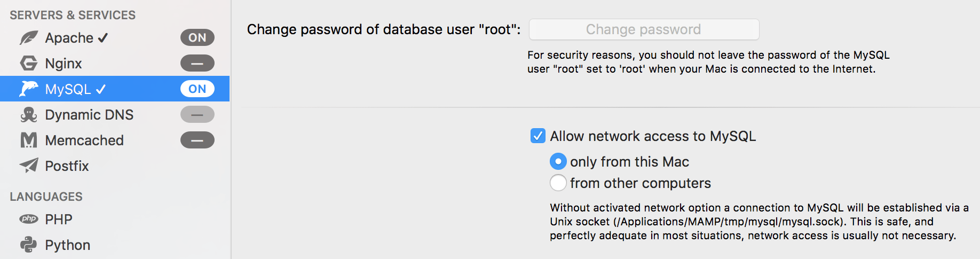Turn off the Apache ON switch
This screenshot has height=259, width=980.
pyautogui.click(x=197, y=37)
